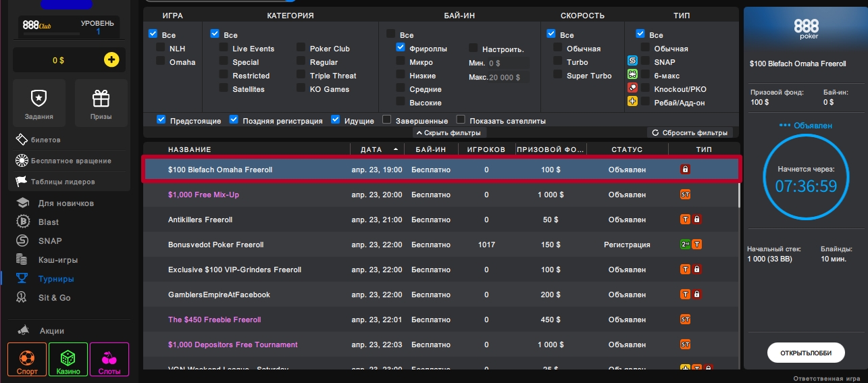Check the Super Turbo speed checkbox
The image size is (868, 383).
point(558,74)
